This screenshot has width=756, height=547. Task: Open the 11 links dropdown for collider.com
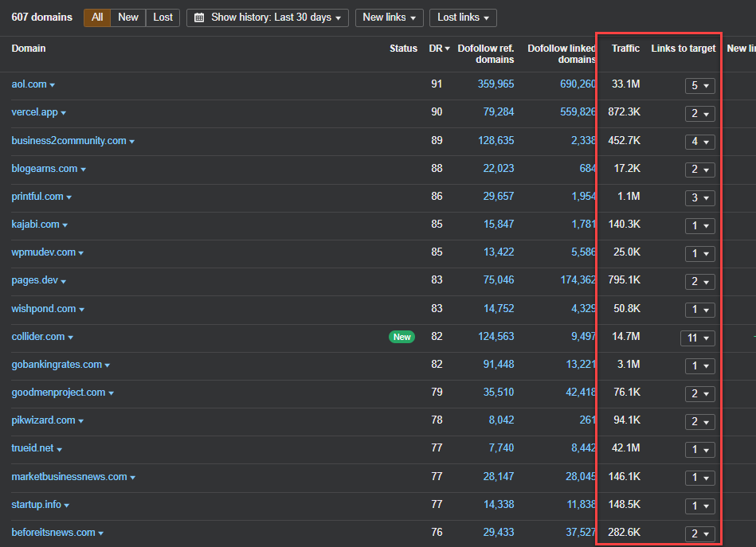pos(698,338)
